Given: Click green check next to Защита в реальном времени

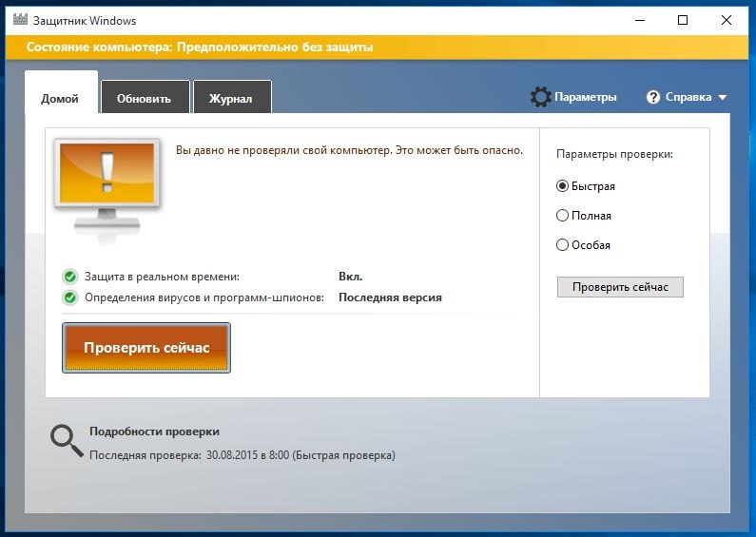Looking at the screenshot, I should click(x=70, y=277).
